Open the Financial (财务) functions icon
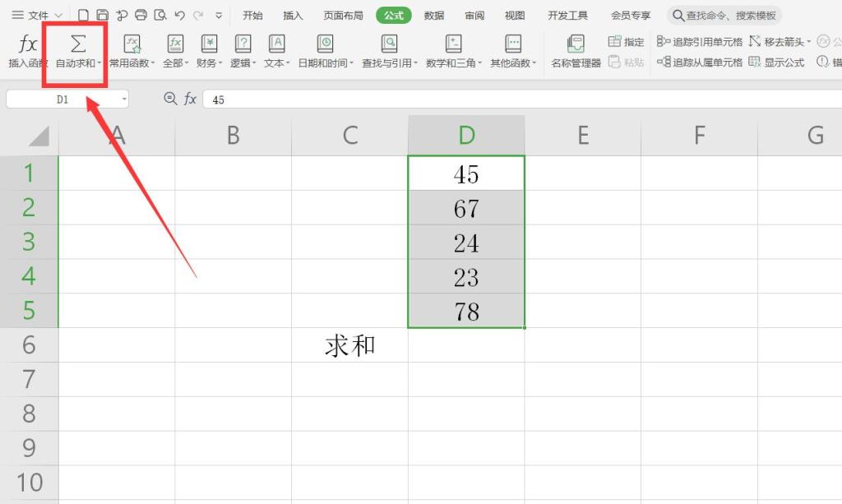The width and height of the screenshot is (842, 504). [x=209, y=44]
